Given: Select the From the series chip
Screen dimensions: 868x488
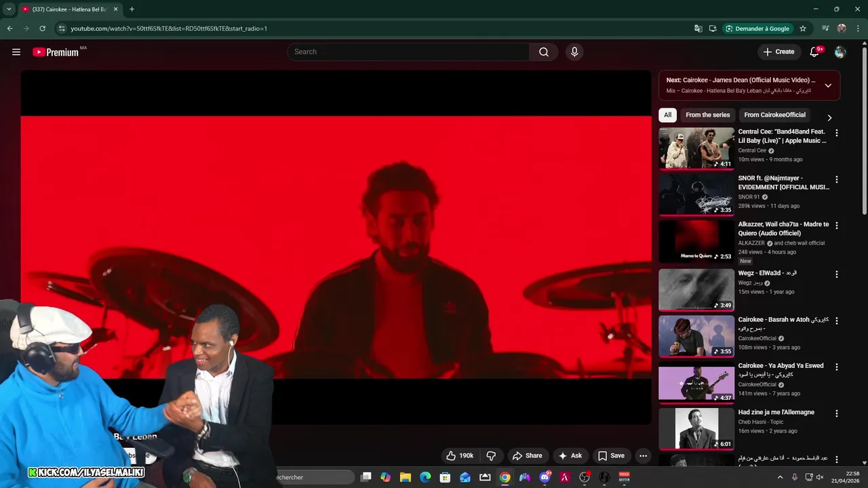Looking at the screenshot, I should tap(708, 115).
